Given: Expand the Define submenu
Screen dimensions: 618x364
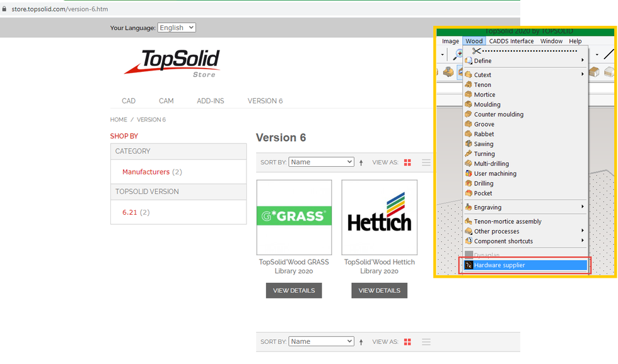Looking at the screenshot, I should (x=525, y=60).
